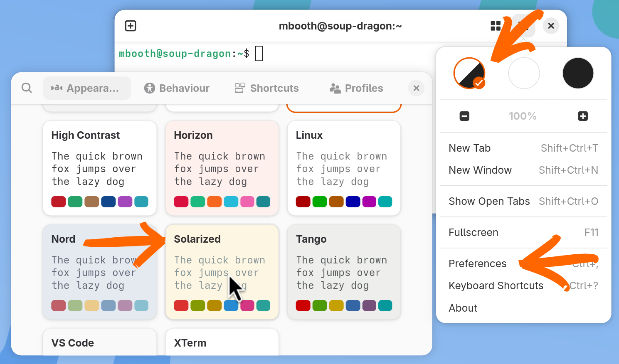The width and height of the screenshot is (619, 364).
Task: Switch to the Appearance tab
Action: coord(87,88)
